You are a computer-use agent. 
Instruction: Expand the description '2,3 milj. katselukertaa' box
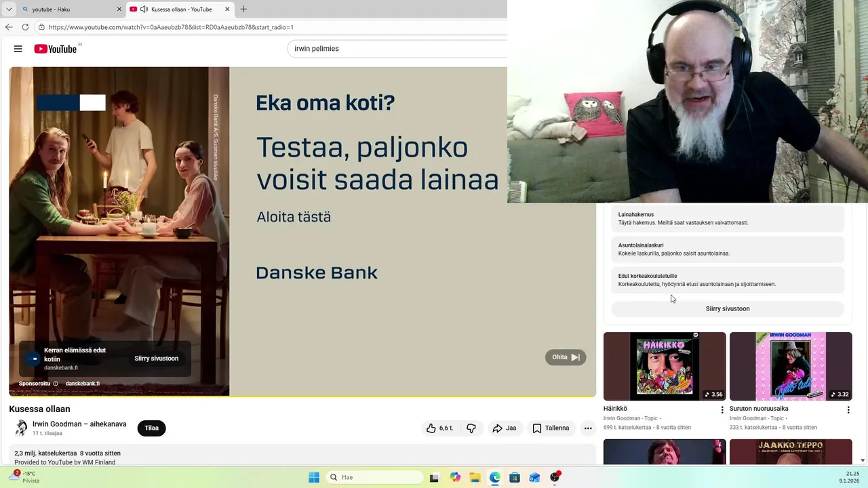point(302,455)
